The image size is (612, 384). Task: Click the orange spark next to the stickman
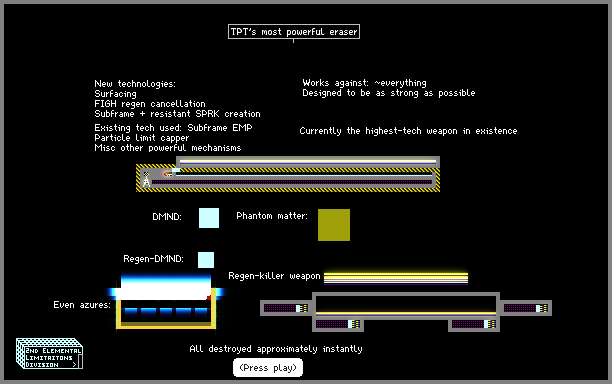click(168, 174)
